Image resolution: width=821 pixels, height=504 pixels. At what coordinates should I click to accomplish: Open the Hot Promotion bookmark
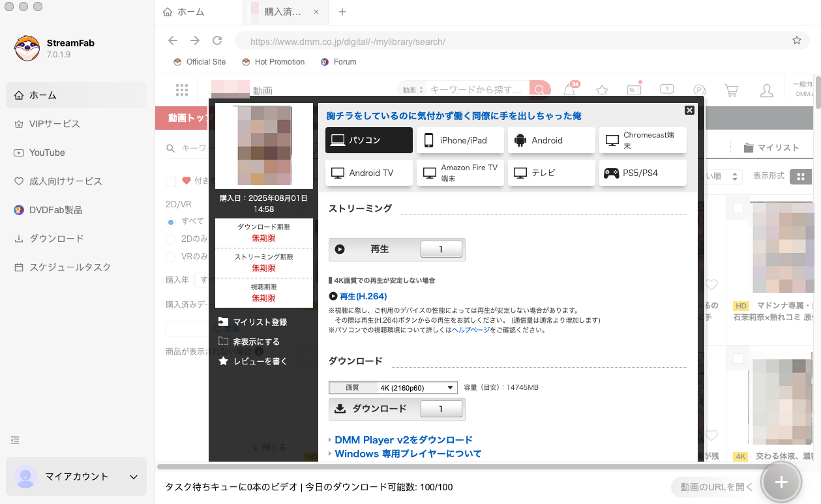(x=273, y=62)
